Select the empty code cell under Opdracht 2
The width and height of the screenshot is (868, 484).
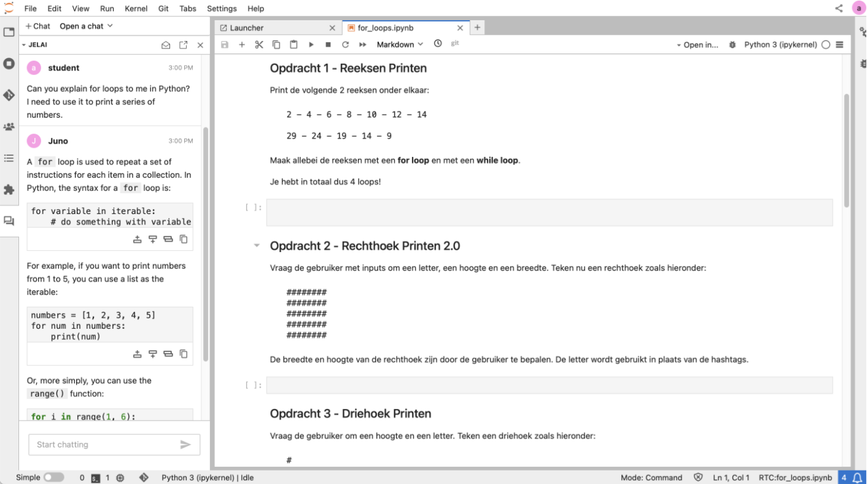549,385
